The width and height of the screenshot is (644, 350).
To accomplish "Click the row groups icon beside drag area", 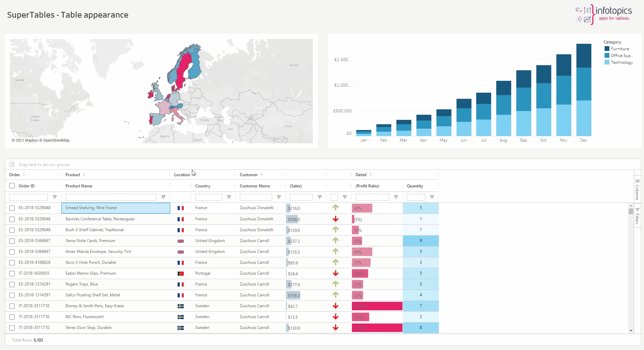I will click(x=12, y=165).
